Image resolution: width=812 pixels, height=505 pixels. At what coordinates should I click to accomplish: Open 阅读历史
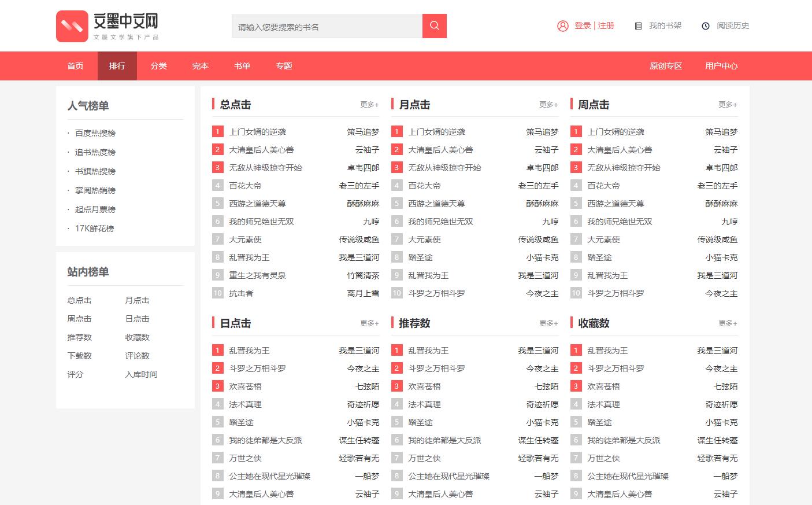pyautogui.click(x=733, y=25)
